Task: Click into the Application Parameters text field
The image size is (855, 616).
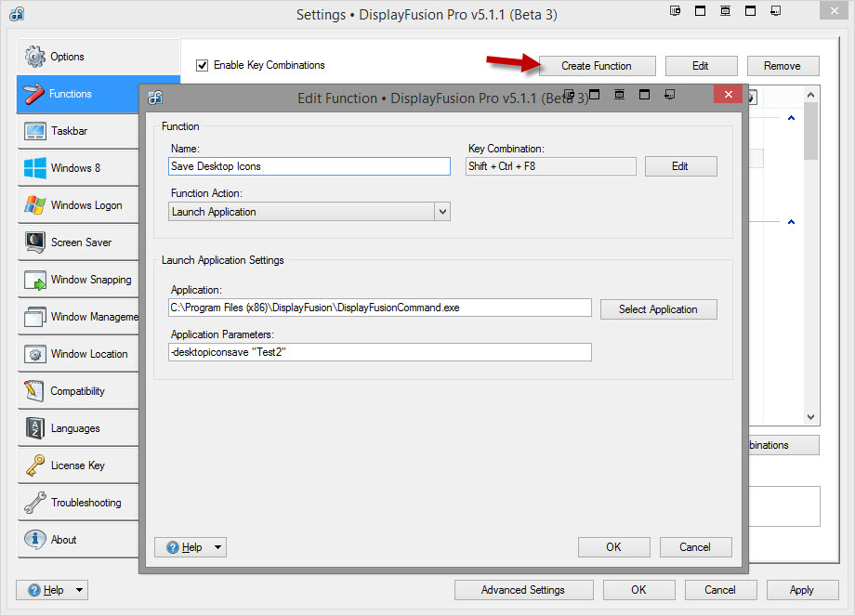Action: (x=381, y=352)
